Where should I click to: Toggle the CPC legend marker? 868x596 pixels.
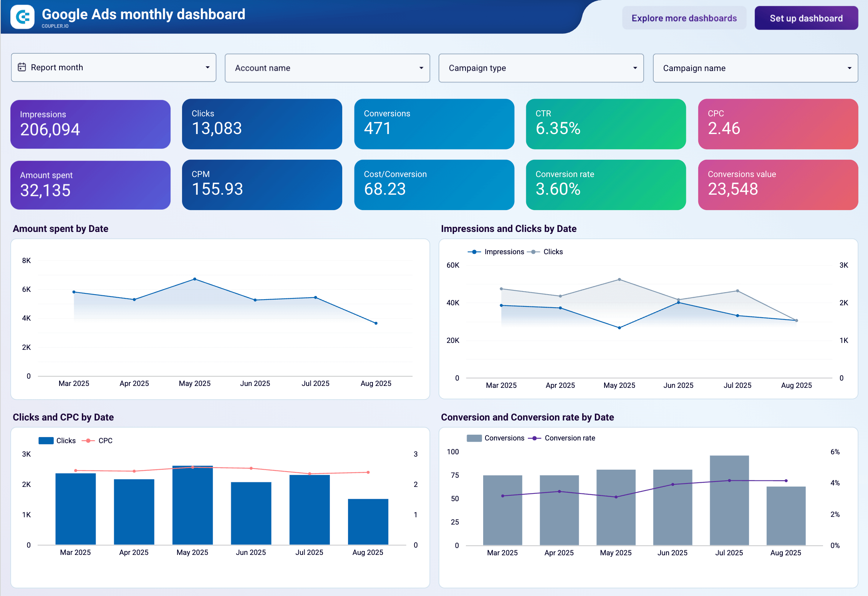(x=88, y=441)
